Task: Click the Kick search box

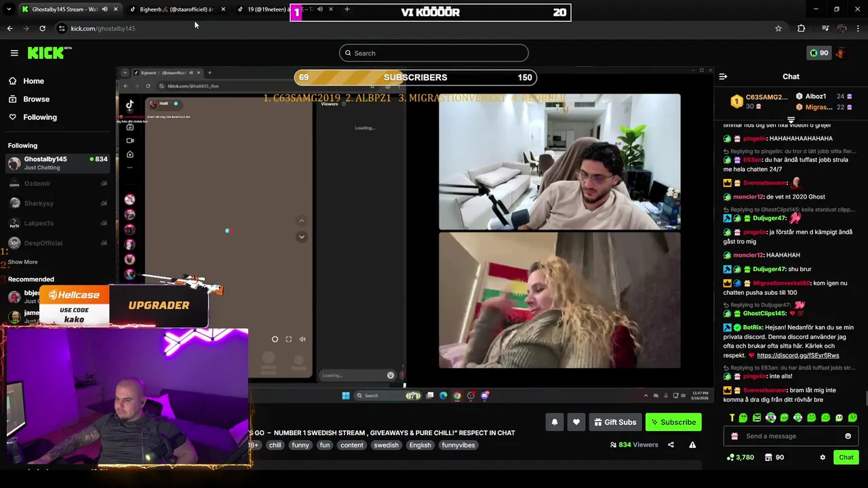Action: (434, 53)
